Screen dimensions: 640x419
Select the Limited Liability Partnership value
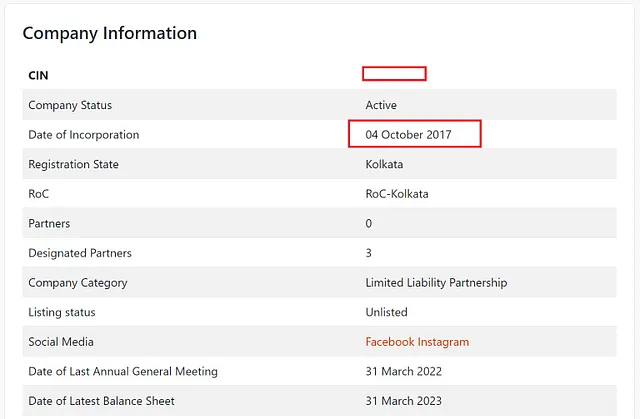pyautogui.click(x=436, y=283)
